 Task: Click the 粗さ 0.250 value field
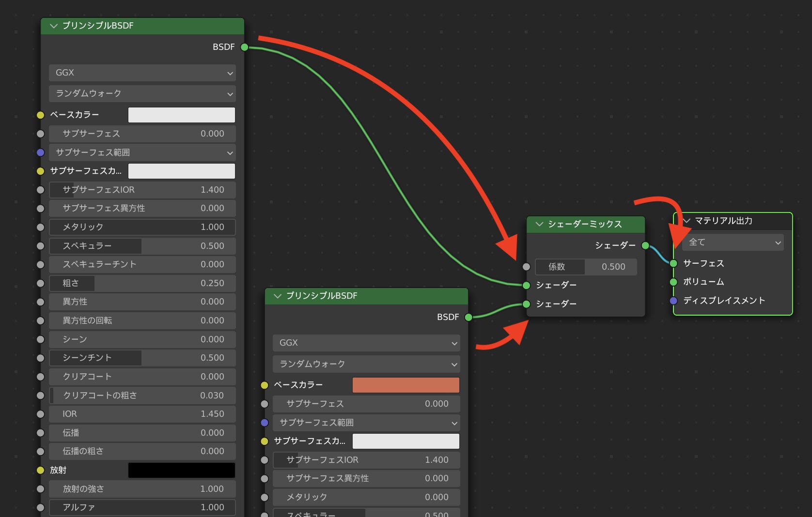[142, 283]
